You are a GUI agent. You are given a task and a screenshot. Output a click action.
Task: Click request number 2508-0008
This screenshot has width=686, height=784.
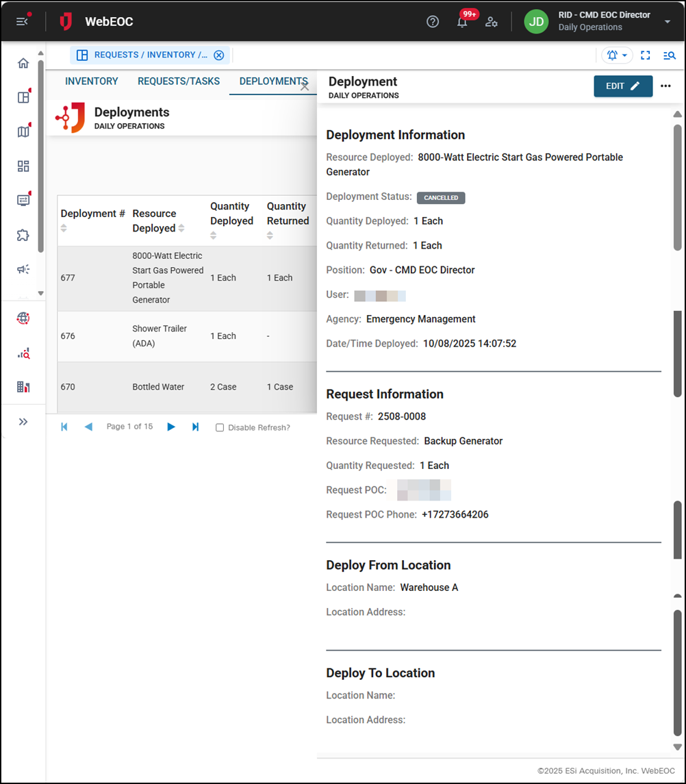pos(401,416)
